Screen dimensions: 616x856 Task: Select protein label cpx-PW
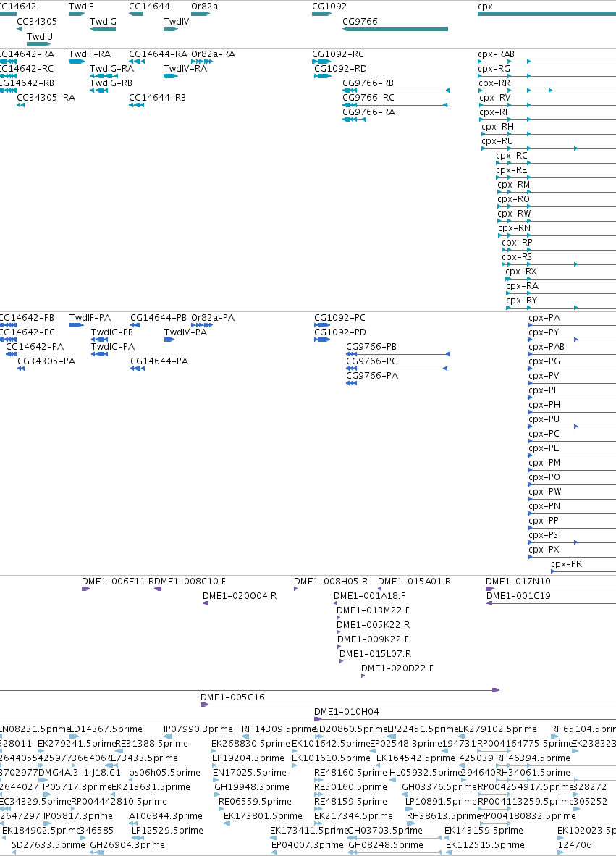[x=544, y=491]
